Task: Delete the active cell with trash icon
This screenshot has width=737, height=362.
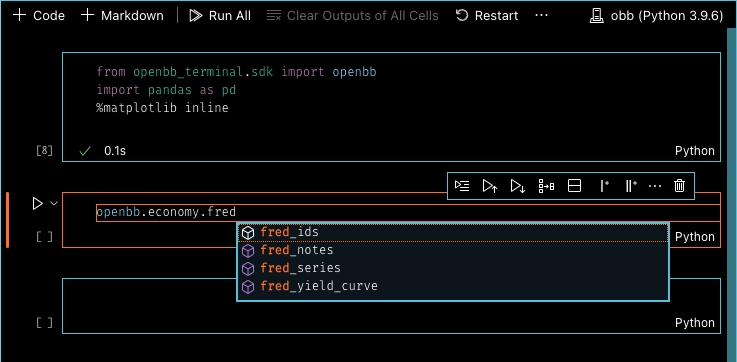Action: pos(679,186)
